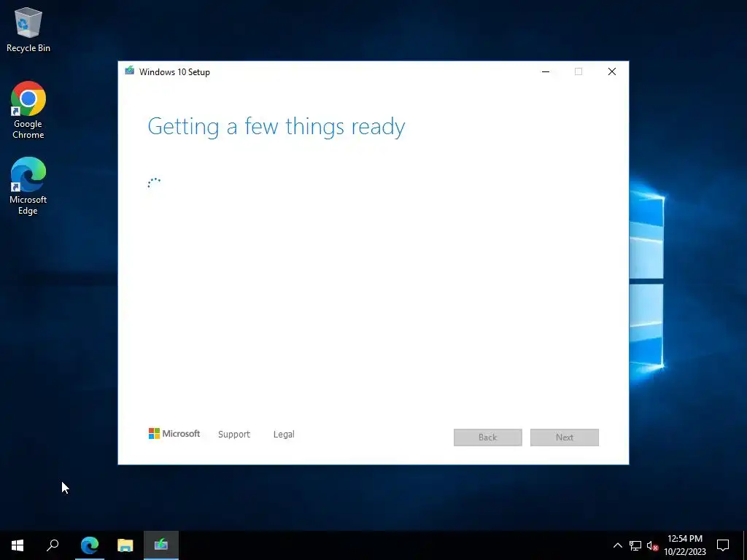Launch Microsoft Edge from the taskbar
747x560 pixels.
(x=90, y=545)
